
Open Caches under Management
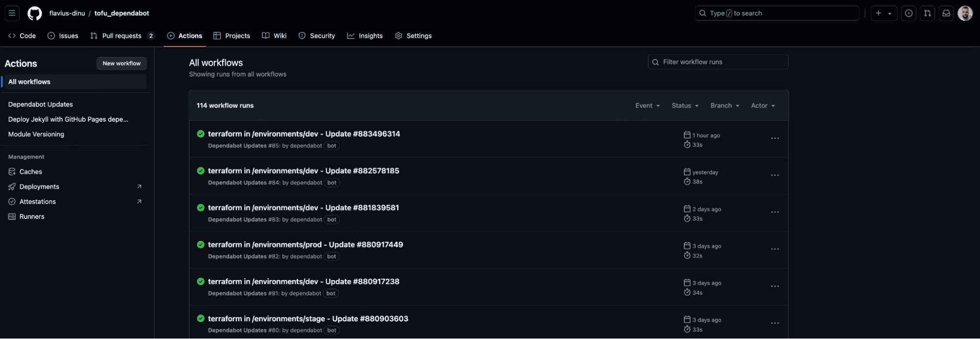pyautogui.click(x=30, y=172)
